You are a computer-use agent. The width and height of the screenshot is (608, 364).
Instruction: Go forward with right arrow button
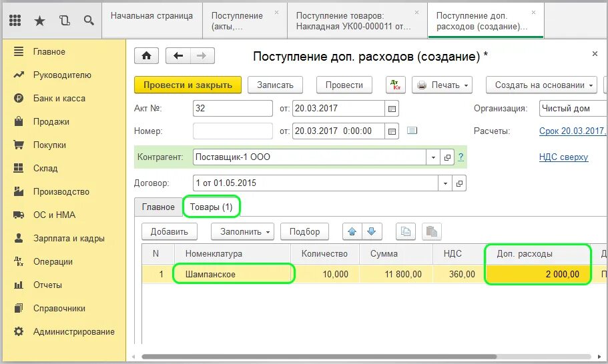click(202, 56)
